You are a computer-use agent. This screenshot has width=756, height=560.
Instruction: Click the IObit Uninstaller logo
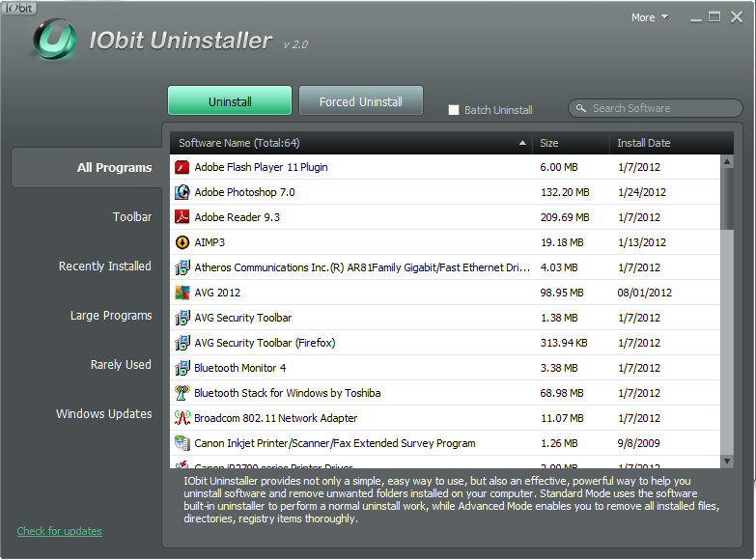coord(54,40)
